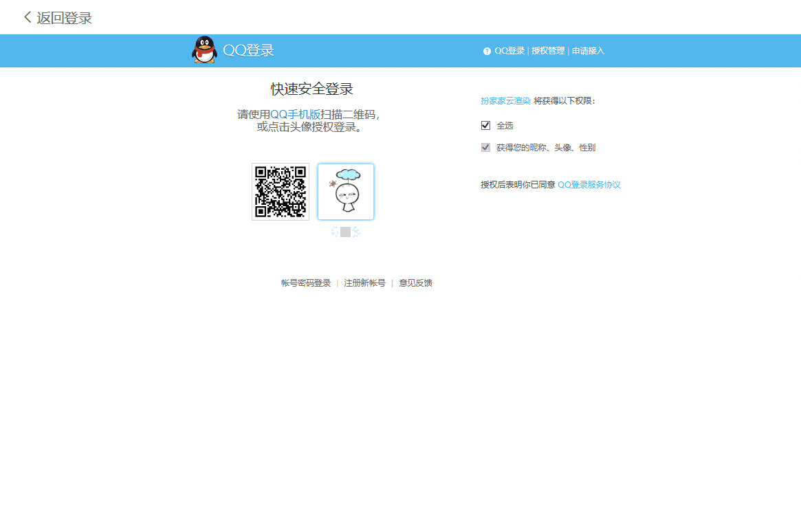The width and height of the screenshot is (801, 532).
Task: Click the back chevron beside 返回登录
Action: tap(25, 16)
